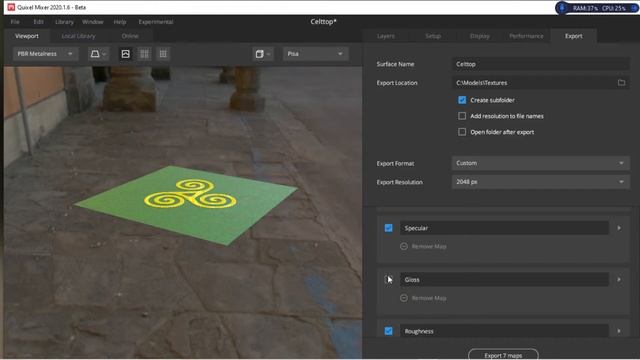Open the PBR Metalness workflow dropdown
This screenshot has width=640, height=360.
(45, 54)
